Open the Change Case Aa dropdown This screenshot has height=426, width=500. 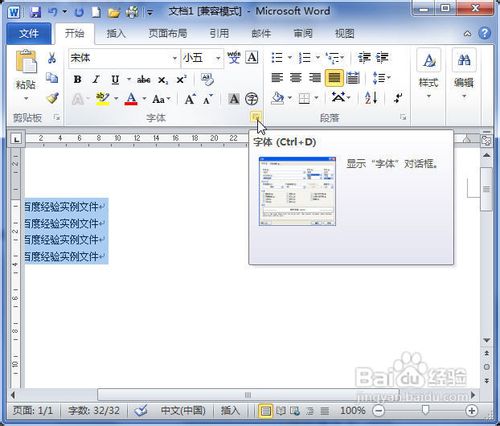(x=162, y=99)
